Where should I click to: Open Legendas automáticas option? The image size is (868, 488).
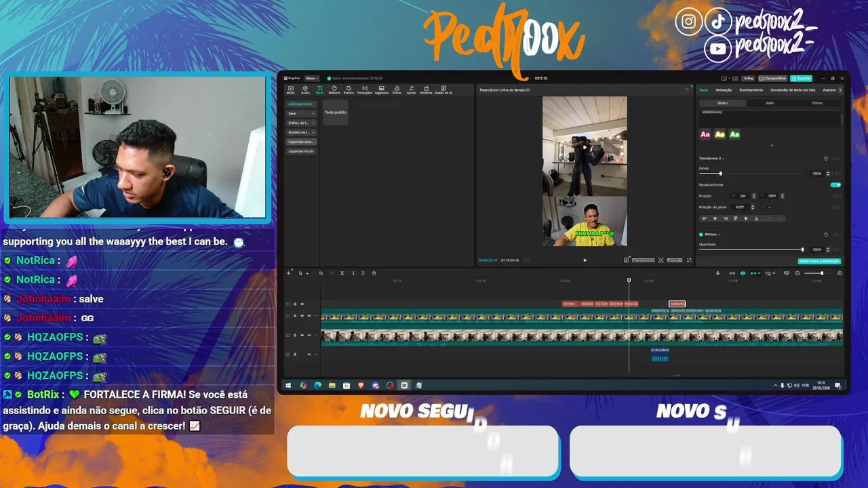point(301,142)
